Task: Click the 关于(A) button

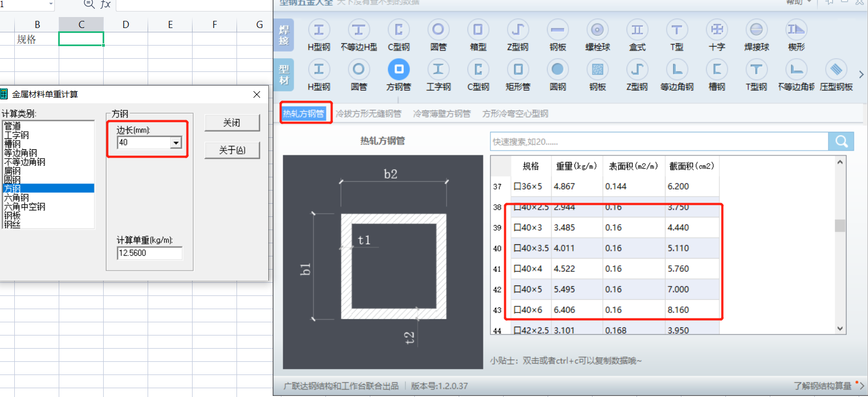Action: coord(232,150)
